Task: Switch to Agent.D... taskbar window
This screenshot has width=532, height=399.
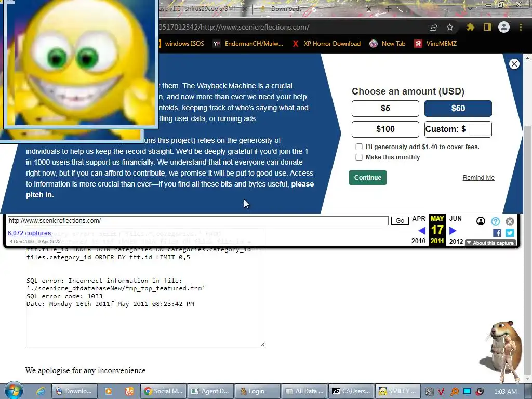Action: (210, 391)
